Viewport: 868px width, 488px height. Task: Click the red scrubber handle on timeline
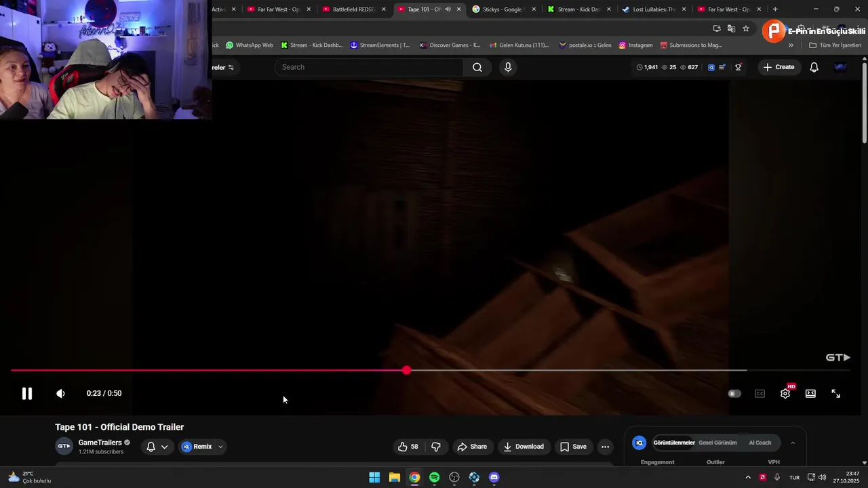coord(406,370)
